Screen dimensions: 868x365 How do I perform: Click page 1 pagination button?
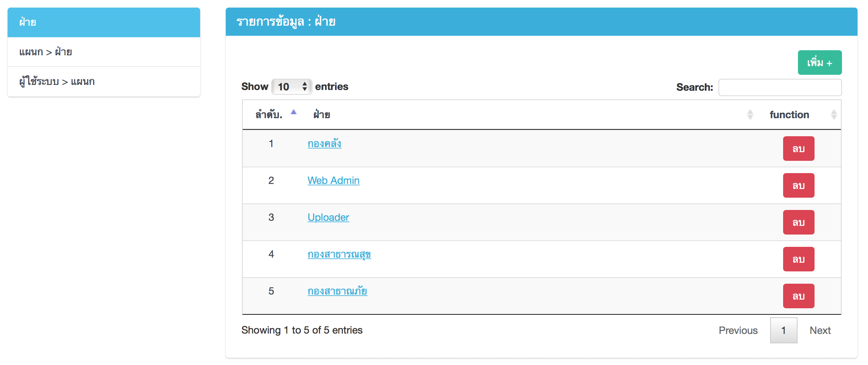(783, 330)
